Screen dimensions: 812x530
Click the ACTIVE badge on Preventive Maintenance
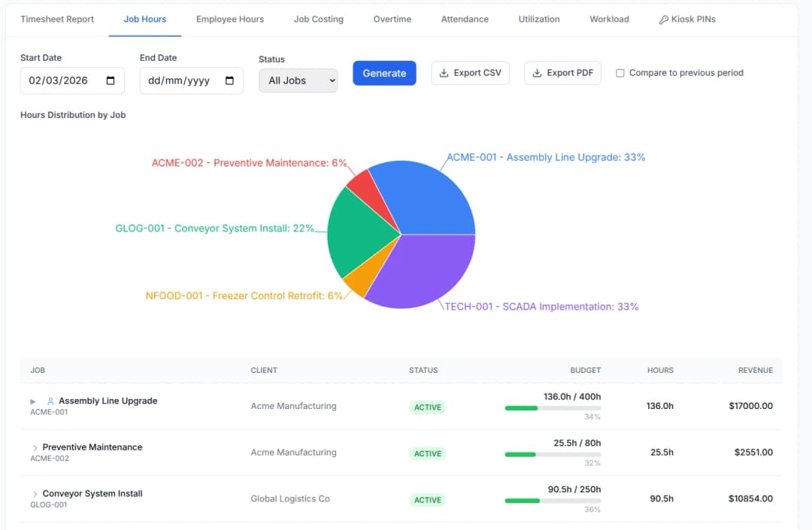coord(427,453)
